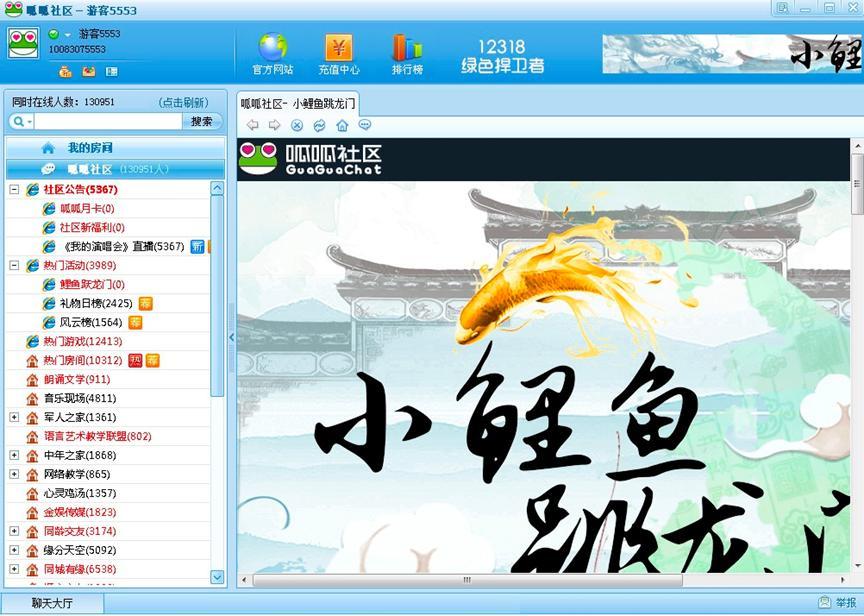This screenshot has height=616, width=864.
Task: Open the 官方网站 official website icon
Action: coord(271,48)
